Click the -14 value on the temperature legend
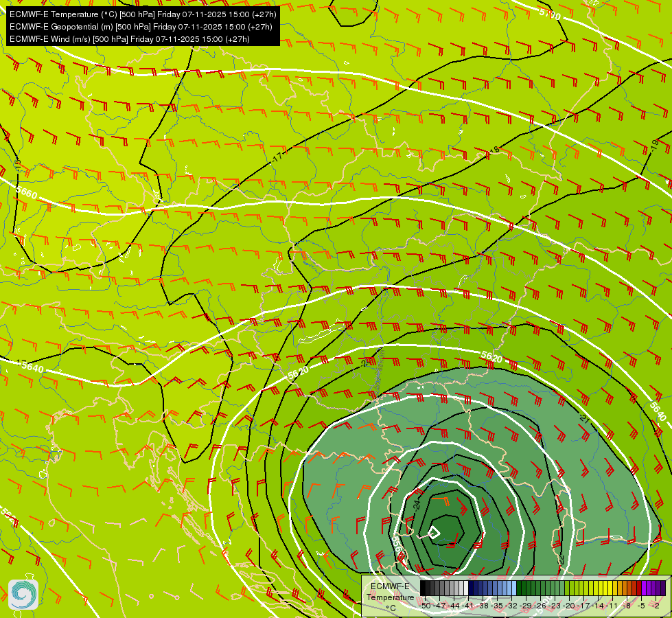 coord(598,606)
